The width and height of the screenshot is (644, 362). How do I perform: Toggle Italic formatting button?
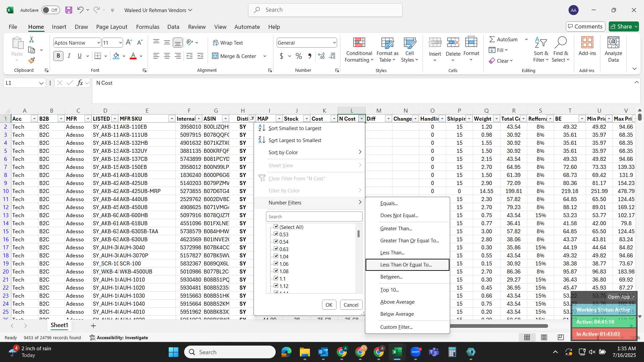[69, 56]
